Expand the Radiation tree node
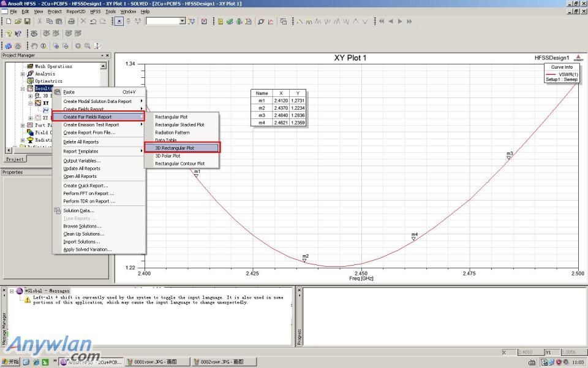This screenshot has width=588, height=368. (x=23, y=140)
